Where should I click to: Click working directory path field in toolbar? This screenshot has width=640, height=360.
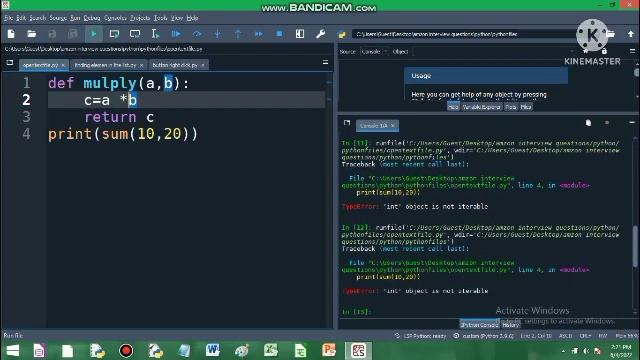[x=463, y=34]
